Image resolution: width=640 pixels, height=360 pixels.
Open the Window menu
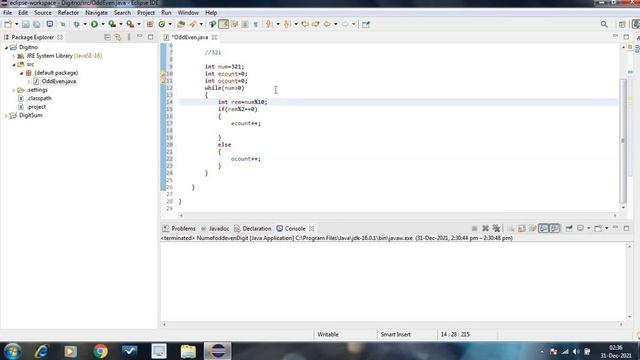[x=188, y=13]
